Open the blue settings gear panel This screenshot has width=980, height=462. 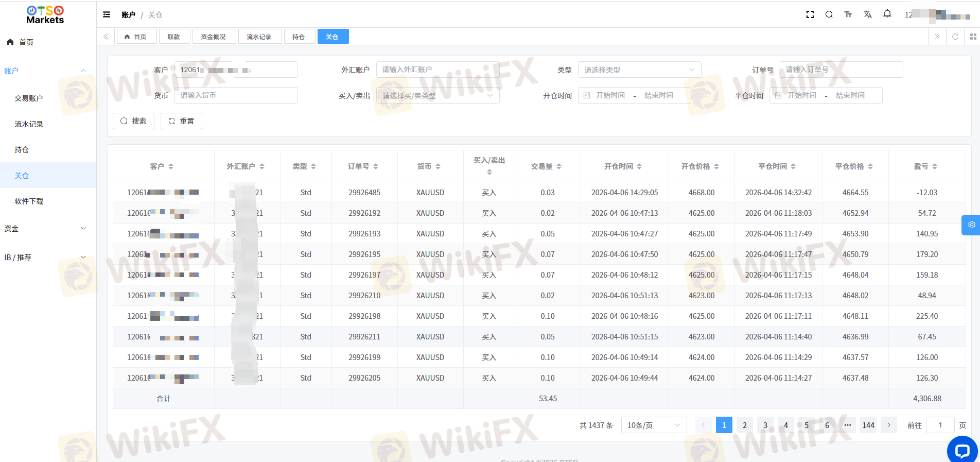click(971, 225)
